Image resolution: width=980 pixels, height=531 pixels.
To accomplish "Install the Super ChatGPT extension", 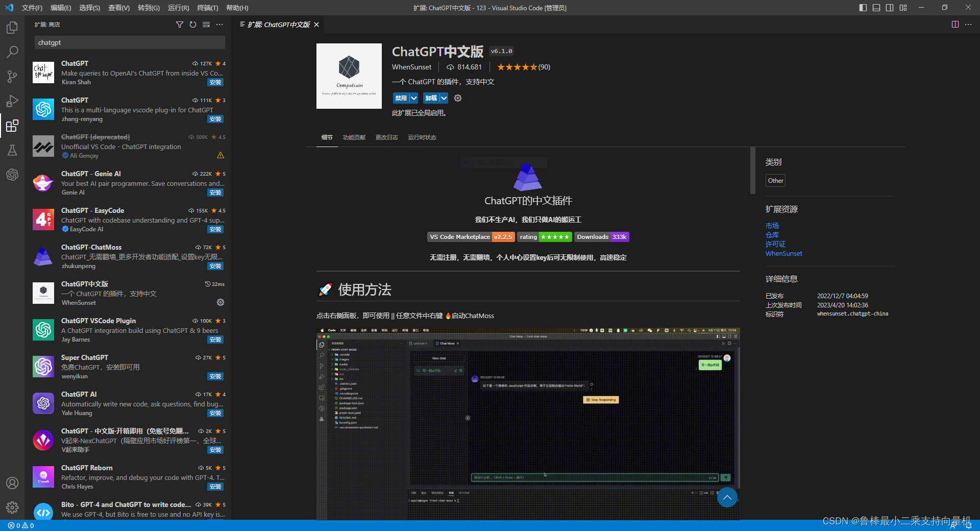I will click(215, 376).
